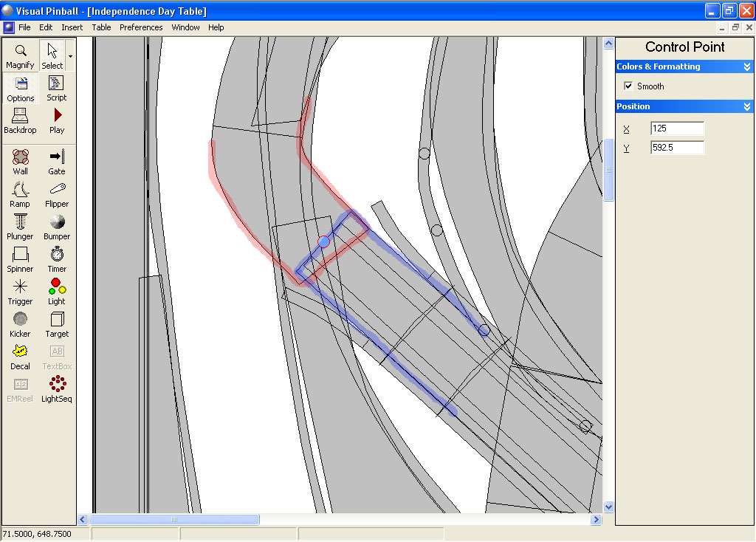This screenshot has width=756, height=542.
Task: Select the Flipper tool
Action: tap(57, 194)
